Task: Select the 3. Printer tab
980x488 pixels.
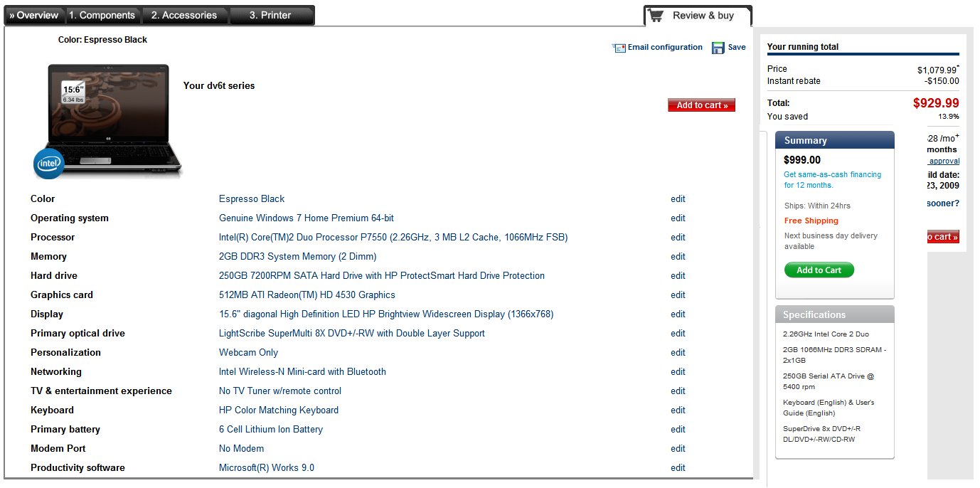Action: (x=270, y=15)
